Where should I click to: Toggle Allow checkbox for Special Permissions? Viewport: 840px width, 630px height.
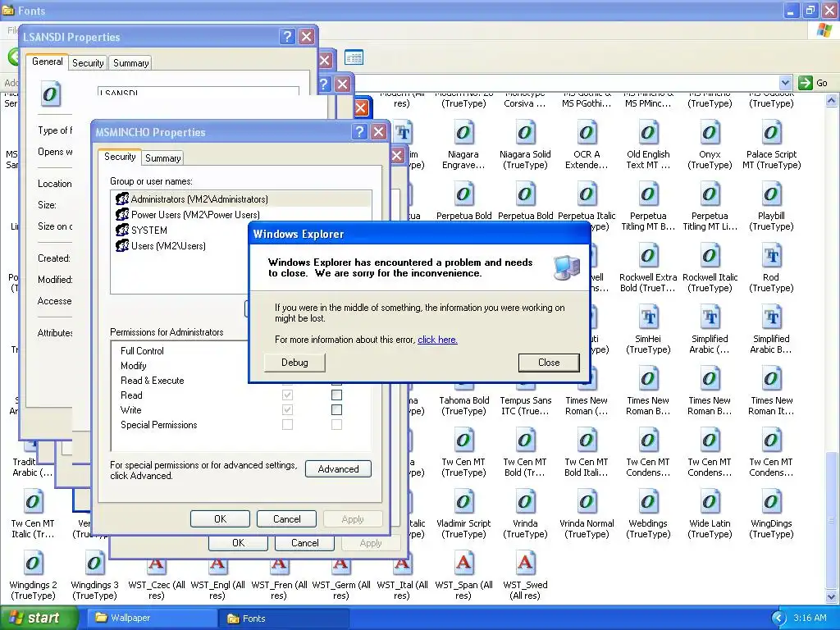(x=288, y=425)
